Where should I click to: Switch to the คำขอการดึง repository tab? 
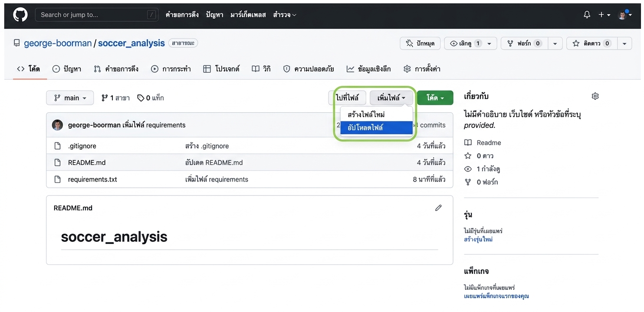116,69
